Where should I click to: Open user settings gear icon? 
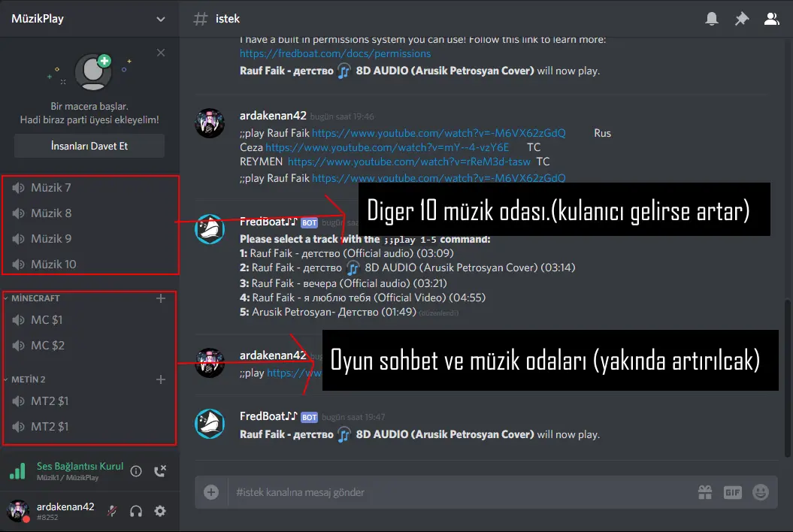[160, 511]
